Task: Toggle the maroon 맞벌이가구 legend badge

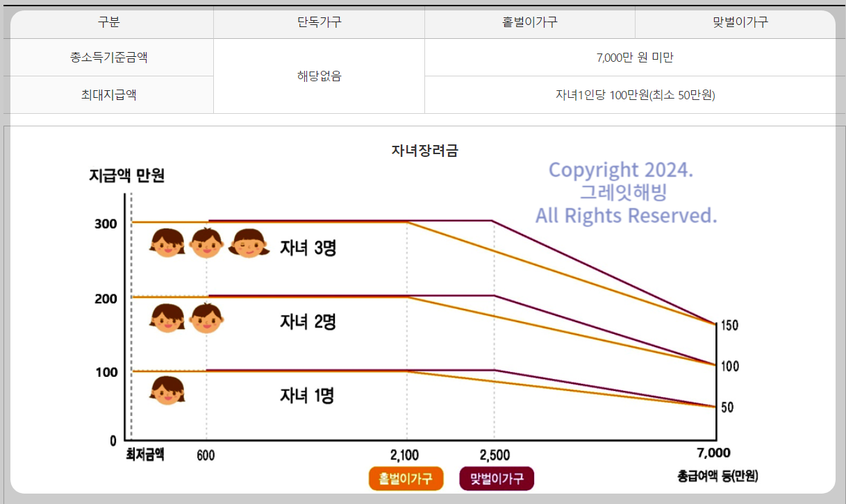Action: click(496, 478)
